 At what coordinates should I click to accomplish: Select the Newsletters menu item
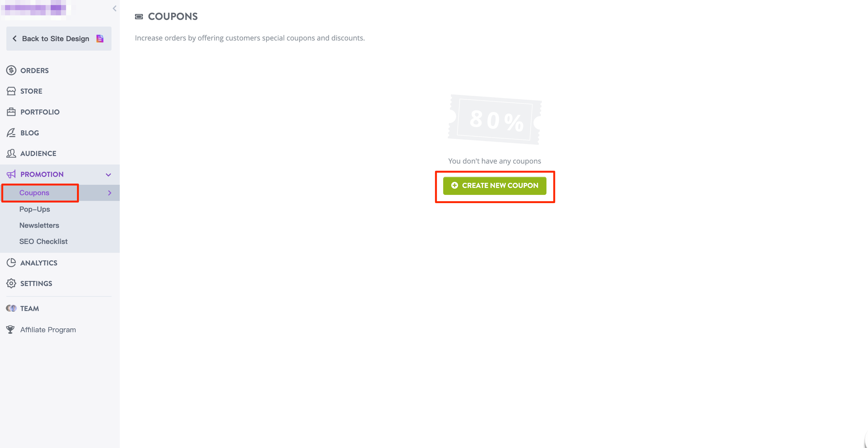pyautogui.click(x=40, y=225)
